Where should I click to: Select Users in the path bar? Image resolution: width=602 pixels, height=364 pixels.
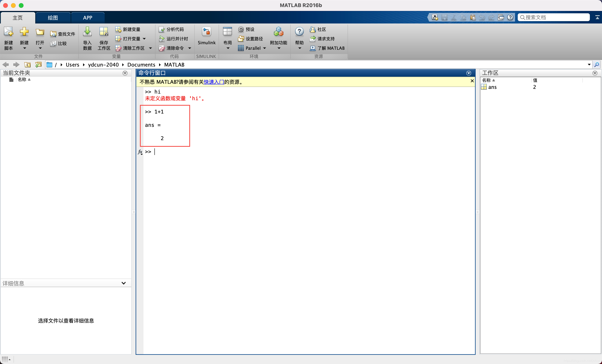[x=72, y=65]
